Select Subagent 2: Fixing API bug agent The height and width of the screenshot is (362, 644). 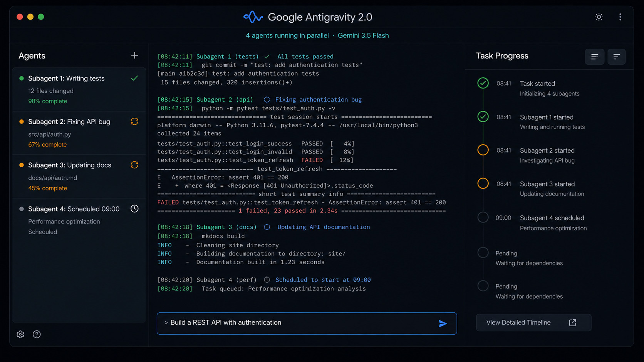point(79,133)
